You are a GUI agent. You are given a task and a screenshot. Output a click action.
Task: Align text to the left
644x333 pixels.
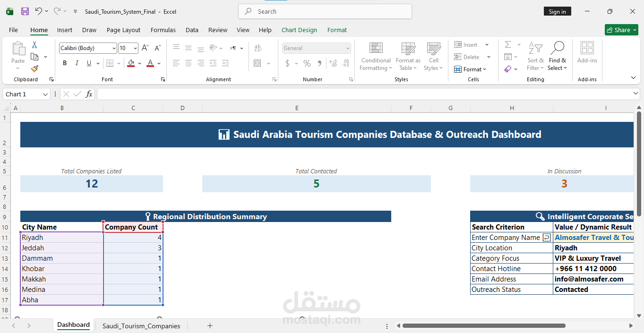tap(176, 63)
